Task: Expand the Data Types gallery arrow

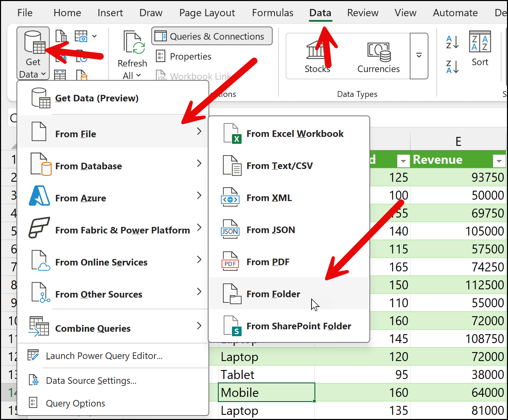Action: point(419,56)
